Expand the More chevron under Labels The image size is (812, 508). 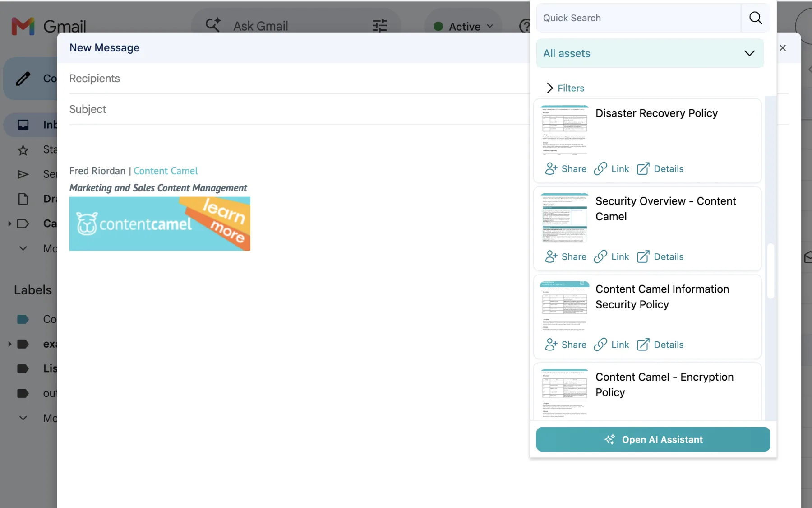pos(23,418)
